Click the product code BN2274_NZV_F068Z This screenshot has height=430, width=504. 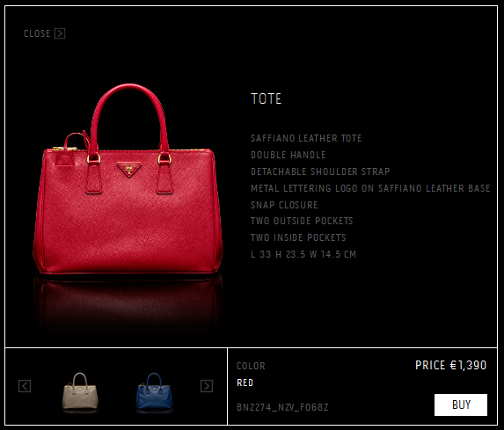click(x=282, y=407)
